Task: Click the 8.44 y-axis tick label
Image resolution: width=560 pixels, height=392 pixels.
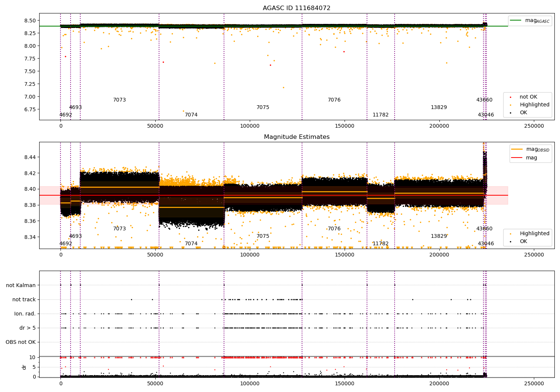Action: tap(30, 157)
